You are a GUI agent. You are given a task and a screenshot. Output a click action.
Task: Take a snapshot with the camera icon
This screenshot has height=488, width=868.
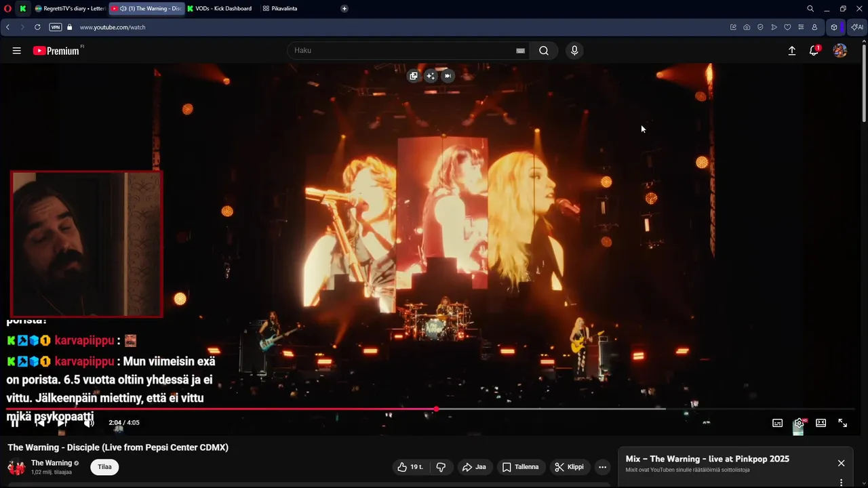747,27
